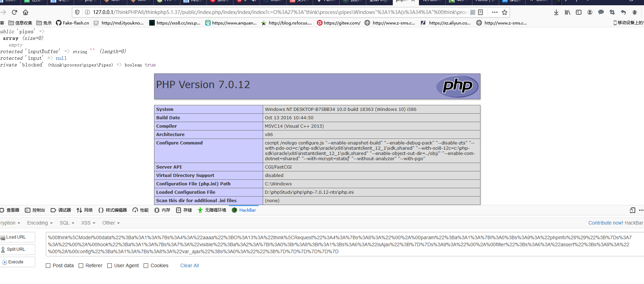Viewport: 644px width, 284px height.
Task: Open the downloads arrow icon
Action: click(x=556, y=12)
